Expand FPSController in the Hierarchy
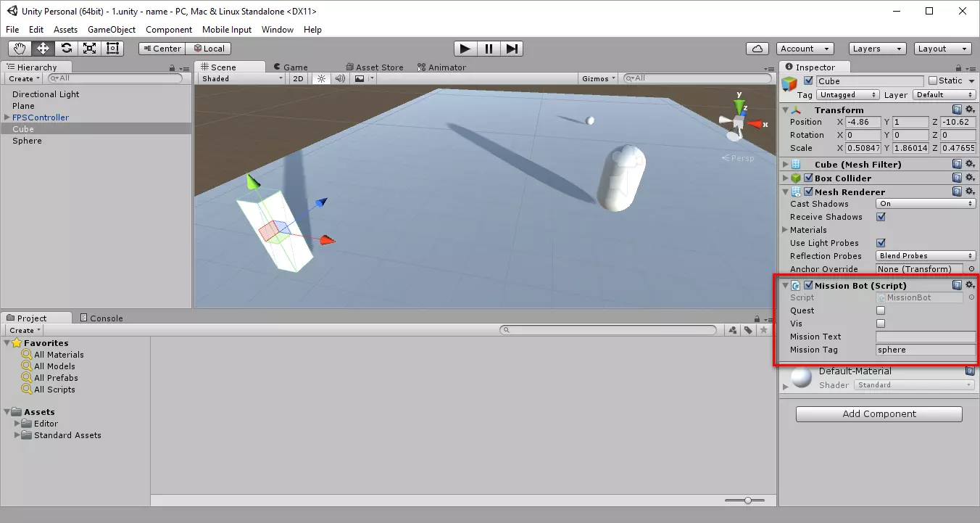 tap(7, 118)
